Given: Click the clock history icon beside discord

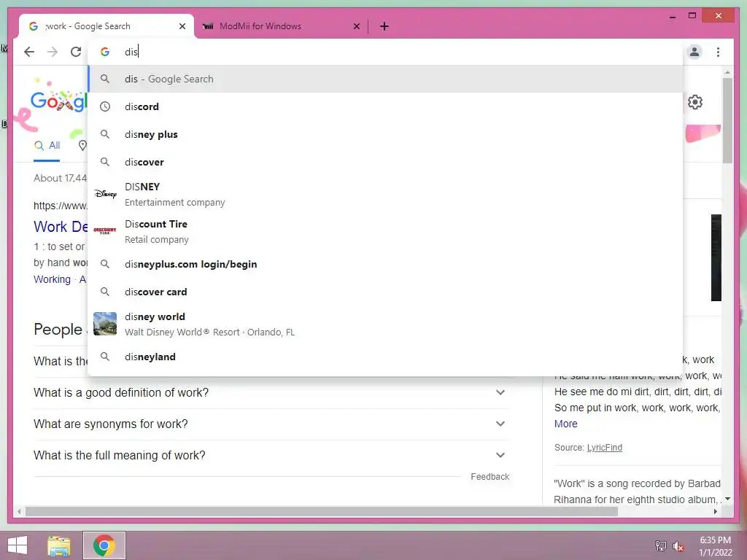Looking at the screenshot, I should [105, 106].
